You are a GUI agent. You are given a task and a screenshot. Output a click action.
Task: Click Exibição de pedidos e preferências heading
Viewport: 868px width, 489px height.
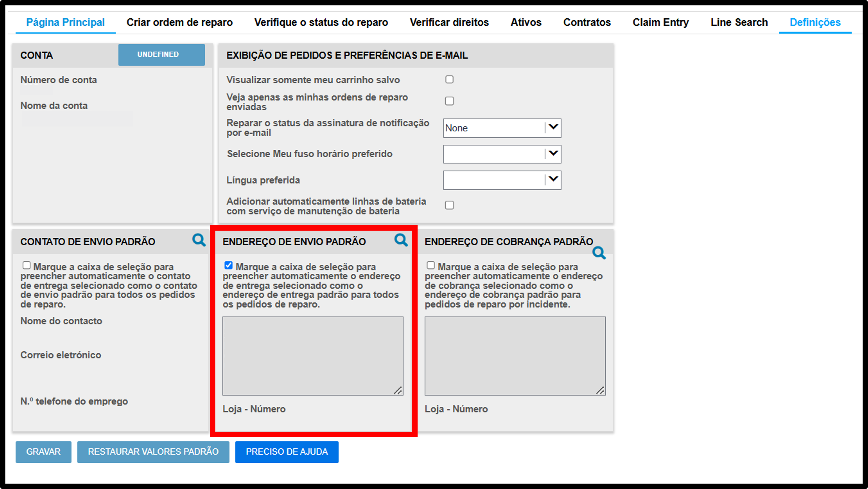(x=347, y=55)
